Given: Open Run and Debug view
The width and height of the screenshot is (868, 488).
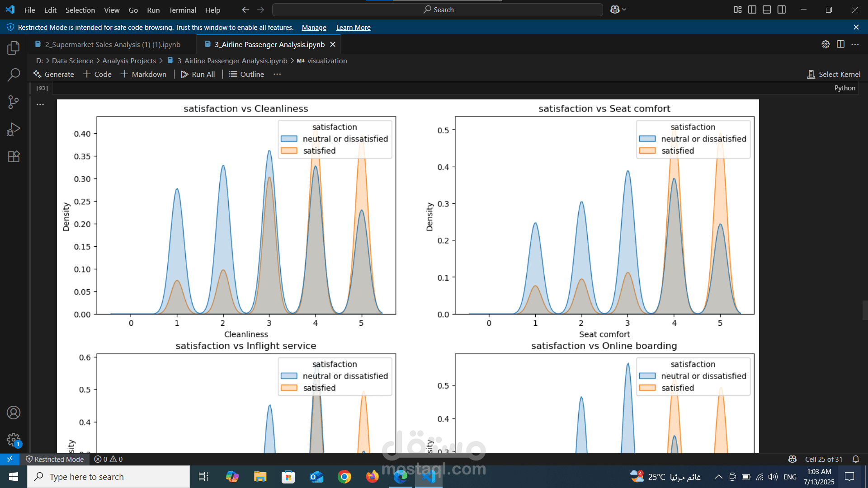Looking at the screenshot, I should click(14, 129).
